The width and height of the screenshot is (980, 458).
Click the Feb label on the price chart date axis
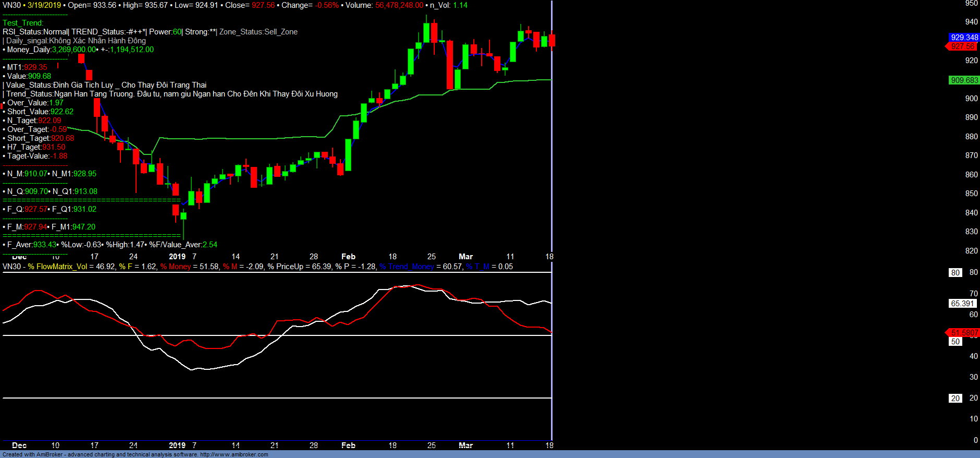tap(348, 257)
